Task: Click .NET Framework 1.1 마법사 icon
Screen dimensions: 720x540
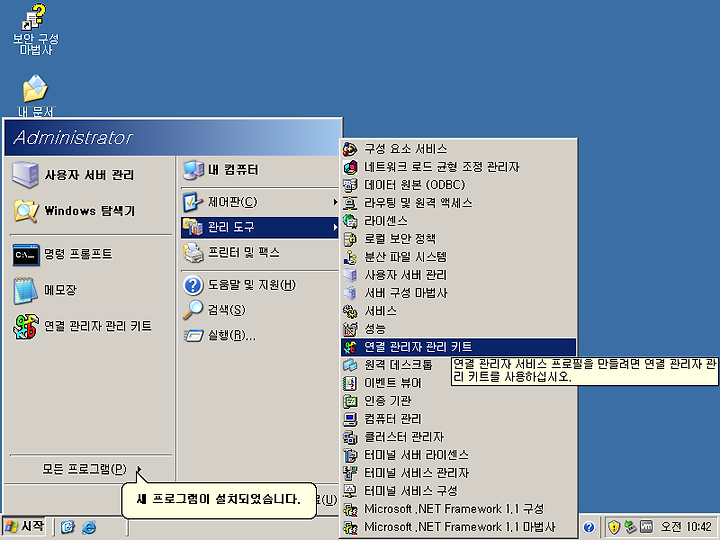Action: point(350,527)
